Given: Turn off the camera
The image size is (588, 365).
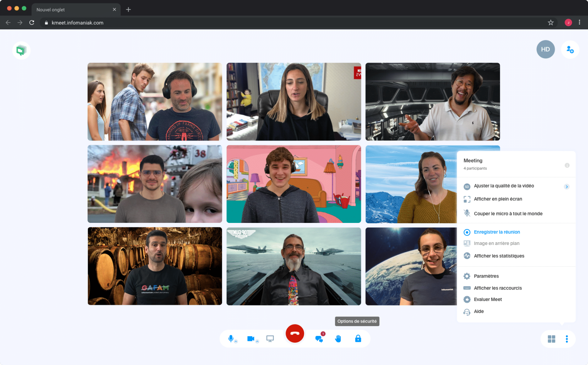Looking at the screenshot, I should coord(251,338).
